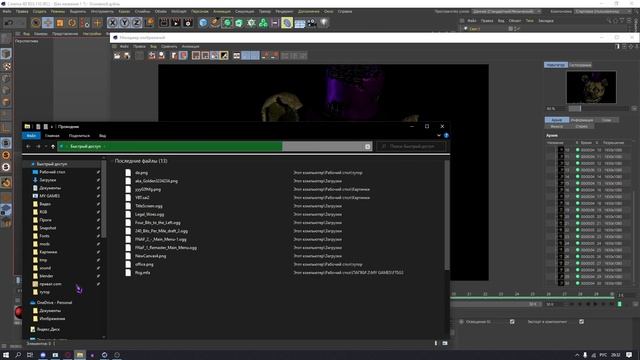Viewport: 640px width, 360px height.
Task: Click the purple deformer icon
Action: click(x=287, y=23)
